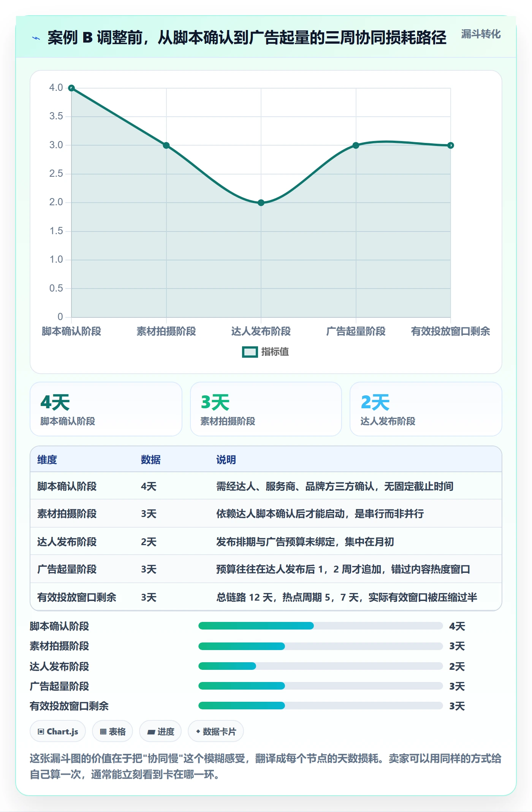Click 脚本确认阶段 in the table's first row

(67, 486)
